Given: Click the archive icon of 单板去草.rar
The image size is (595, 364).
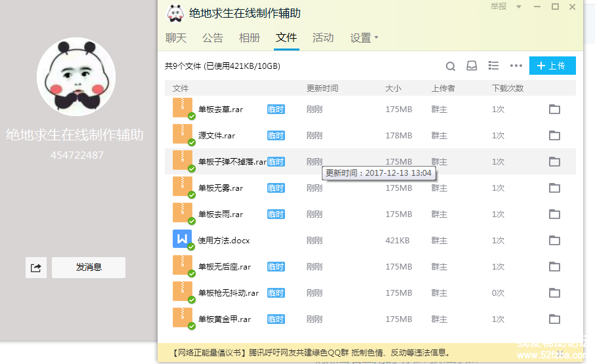Looking at the screenshot, I should (183, 108).
